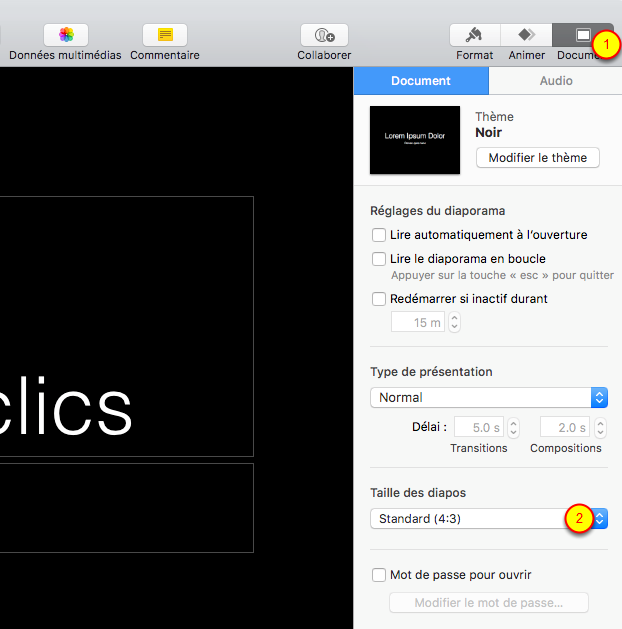Click the Compositions delay stepper arrows
This screenshot has height=629, width=622.
599,428
